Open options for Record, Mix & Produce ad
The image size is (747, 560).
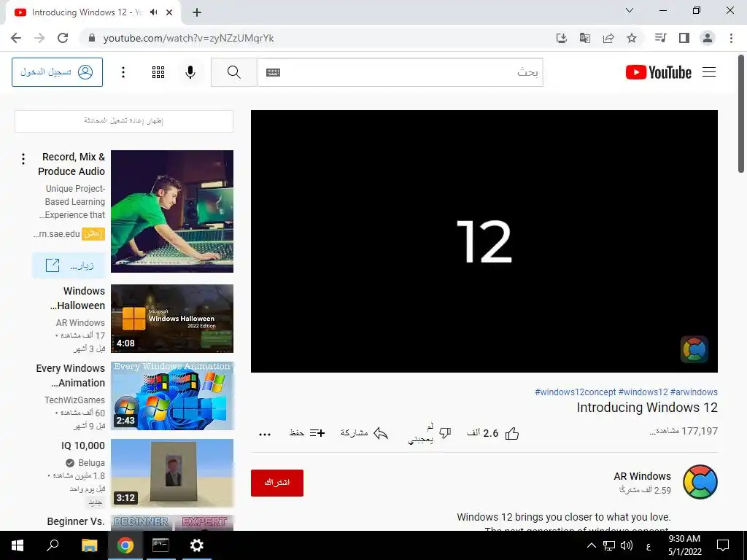[x=23, y=159]
